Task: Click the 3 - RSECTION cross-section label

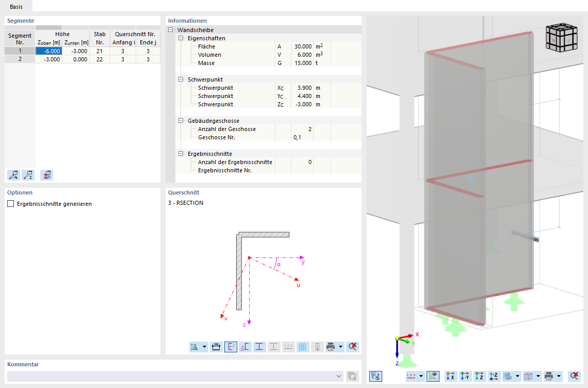Action: click(186, 203)
